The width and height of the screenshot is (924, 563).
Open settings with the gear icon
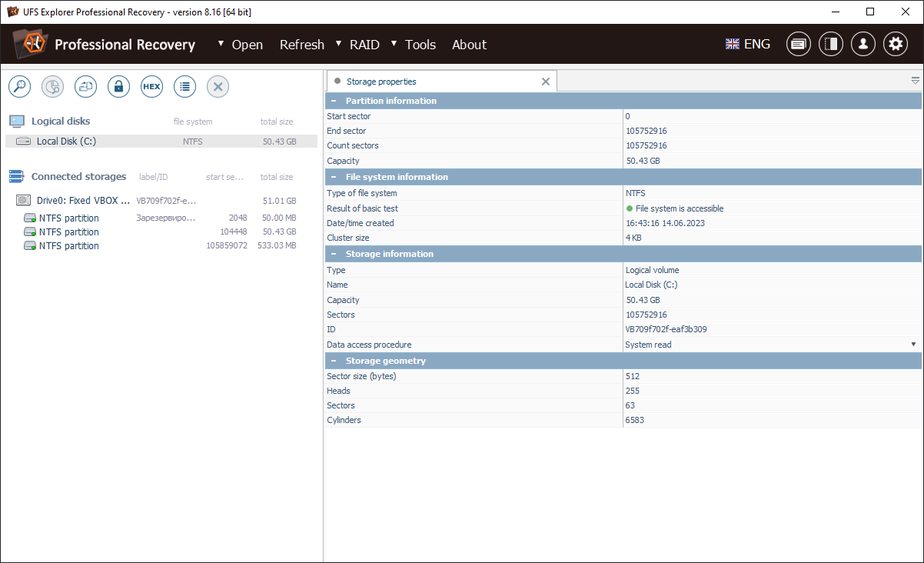click(x=896, y=45)
